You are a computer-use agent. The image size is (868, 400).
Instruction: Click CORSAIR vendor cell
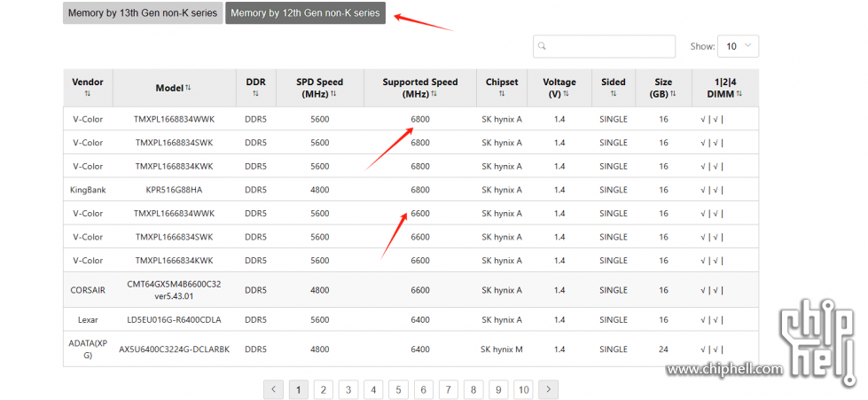coord(88,290)
